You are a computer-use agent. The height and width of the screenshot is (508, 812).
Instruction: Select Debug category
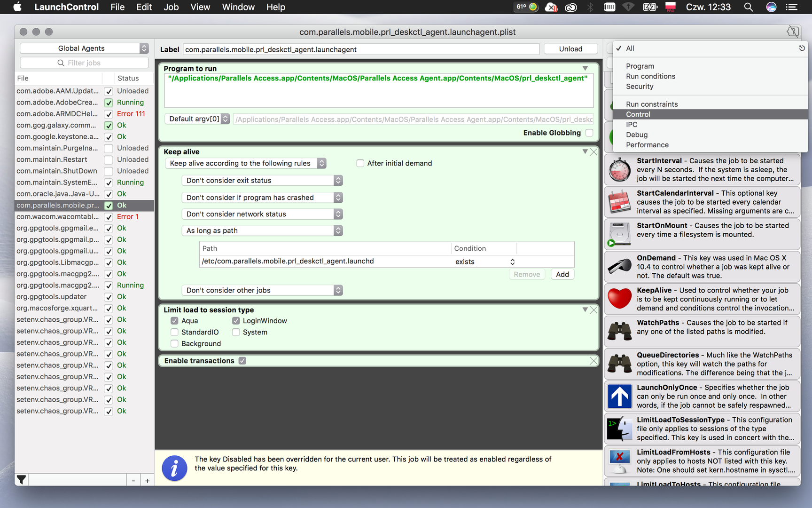(x=710, y=135)
